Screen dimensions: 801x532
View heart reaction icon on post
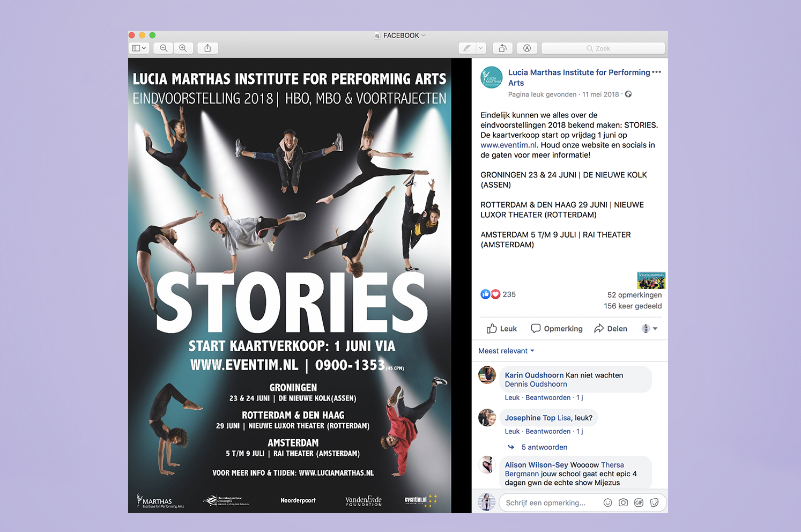click(x=495, y=294)
